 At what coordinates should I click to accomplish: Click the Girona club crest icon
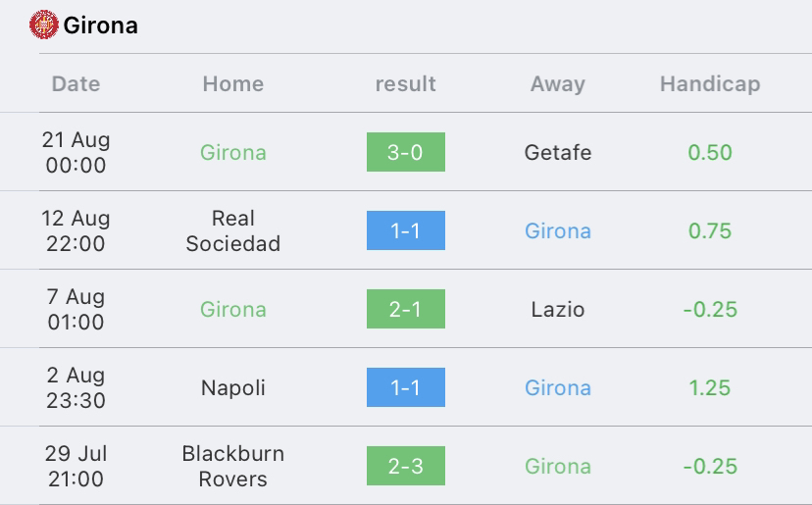coord(43,25)
